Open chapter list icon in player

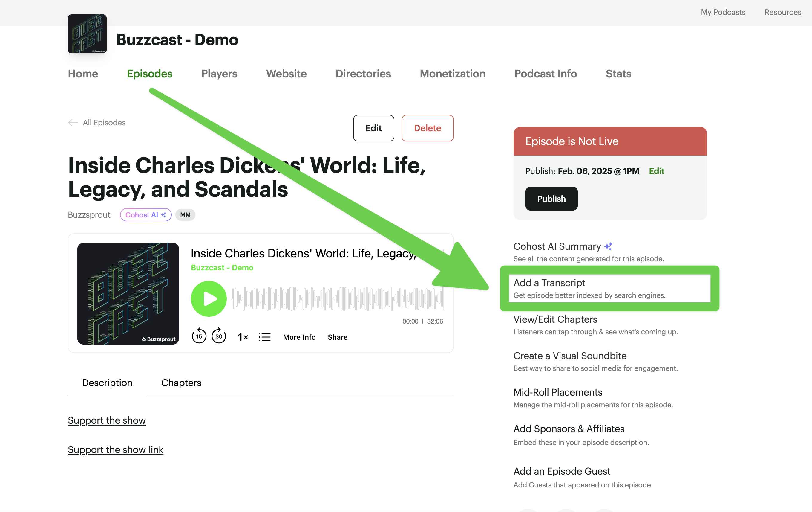(x=264, y=337)
